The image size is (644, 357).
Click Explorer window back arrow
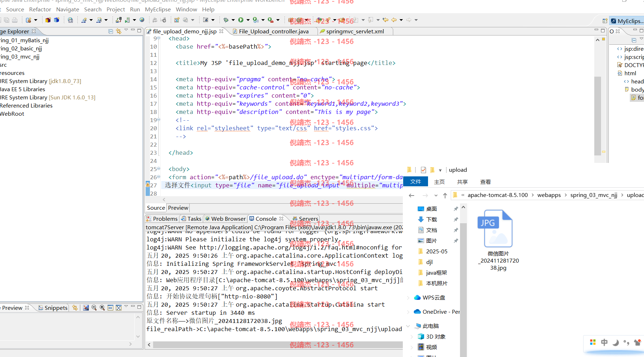412,195
